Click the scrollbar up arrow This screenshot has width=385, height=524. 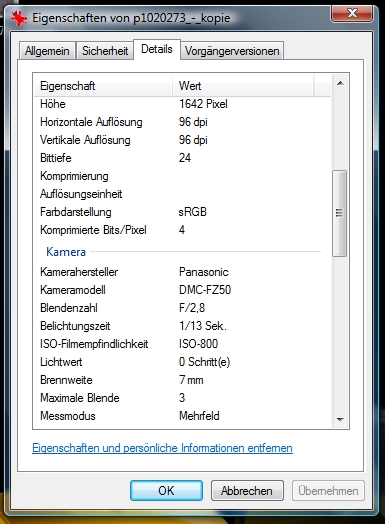340,83
